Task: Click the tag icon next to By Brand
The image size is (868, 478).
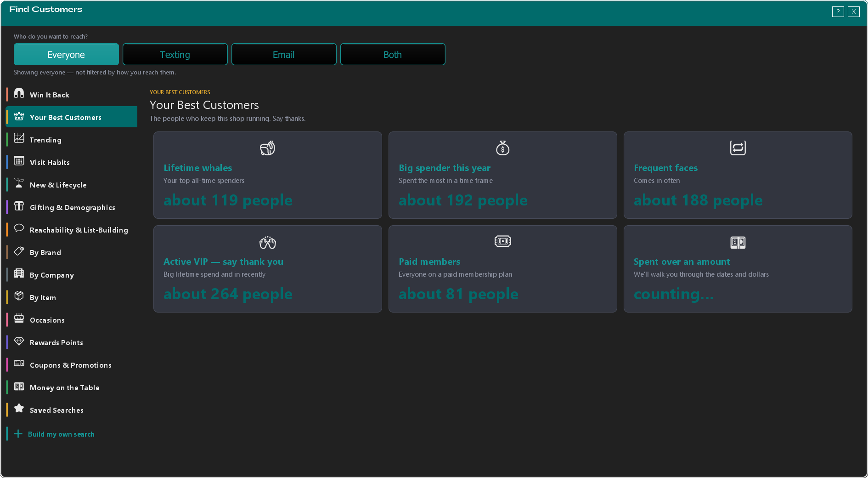Action: click(19, 251)
